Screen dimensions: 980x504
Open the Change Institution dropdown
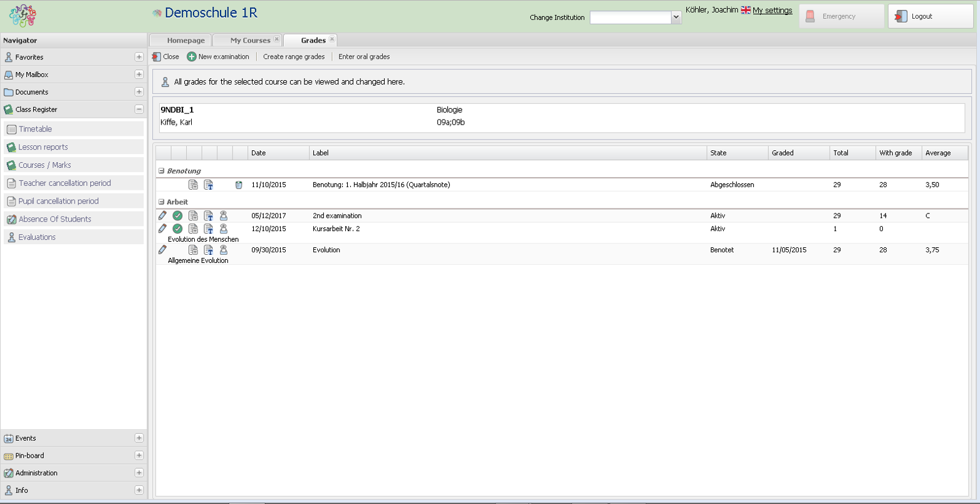[676, 18]
